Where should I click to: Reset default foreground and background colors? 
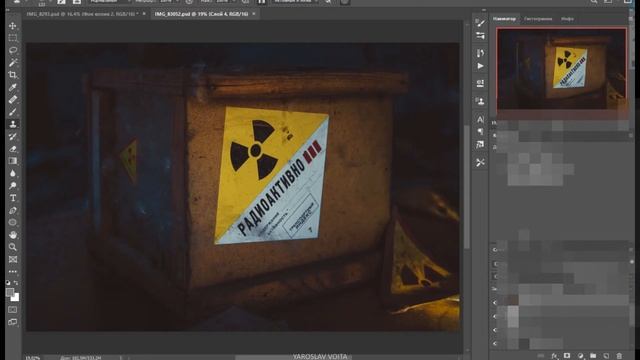coord(8,282)
